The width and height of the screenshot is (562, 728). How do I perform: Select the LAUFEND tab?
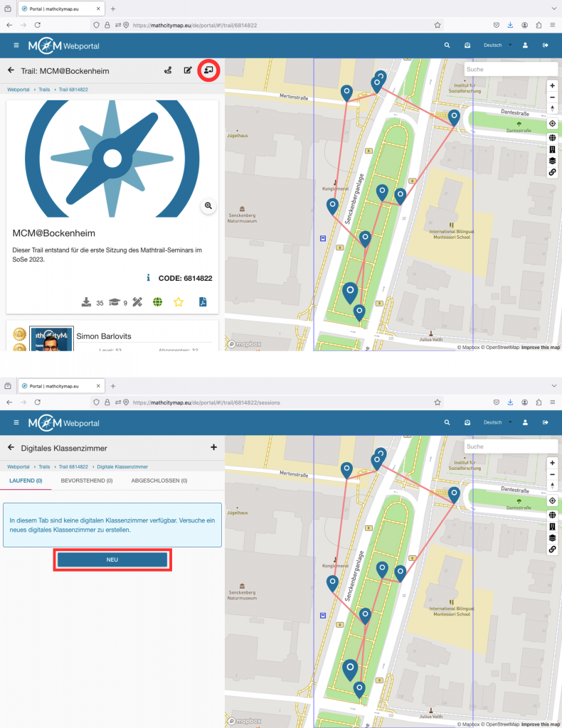click(x=25, y=481)
